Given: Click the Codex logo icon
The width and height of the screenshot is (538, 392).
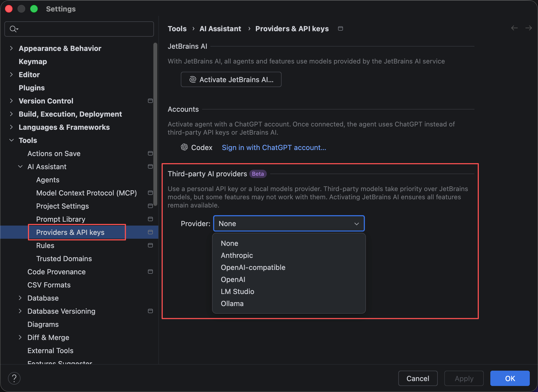Looking at the screenshot, I should (184, 147).
